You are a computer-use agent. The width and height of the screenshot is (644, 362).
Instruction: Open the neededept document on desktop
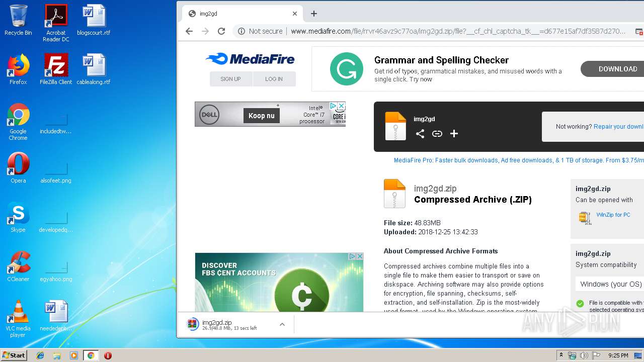[x=56, y=316]
